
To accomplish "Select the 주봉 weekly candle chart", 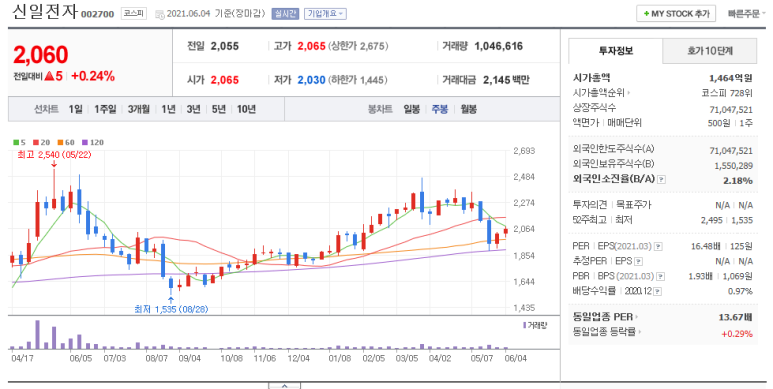I will 440,109.
